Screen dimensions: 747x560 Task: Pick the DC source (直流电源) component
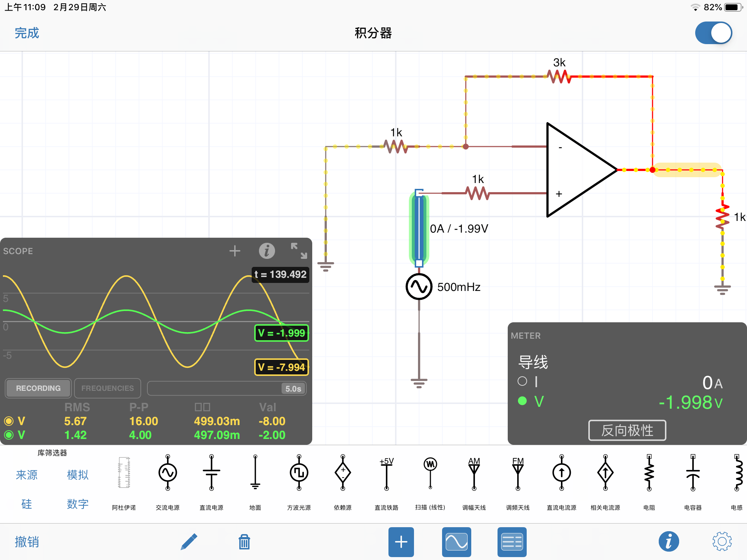pos(211,473)
